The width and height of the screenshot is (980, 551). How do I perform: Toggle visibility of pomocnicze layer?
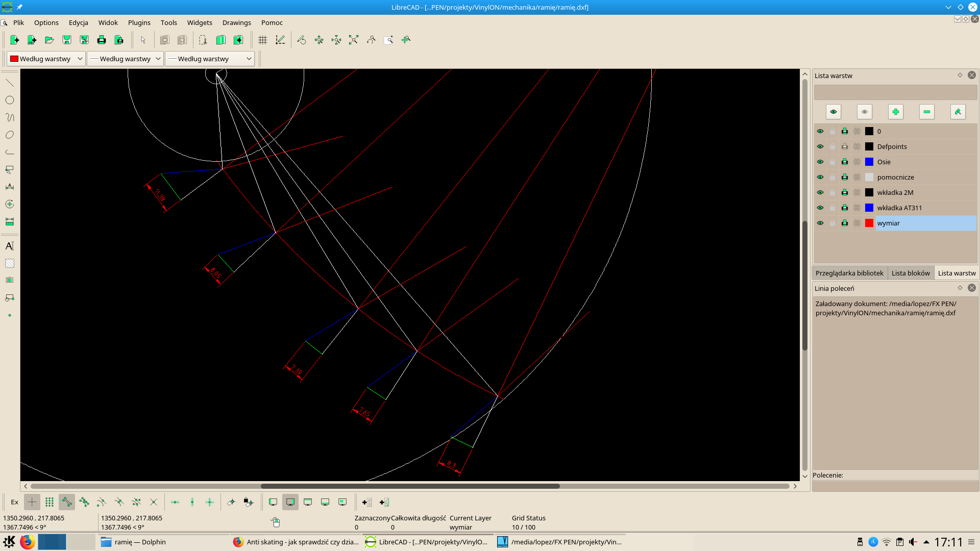coord(820,177)
